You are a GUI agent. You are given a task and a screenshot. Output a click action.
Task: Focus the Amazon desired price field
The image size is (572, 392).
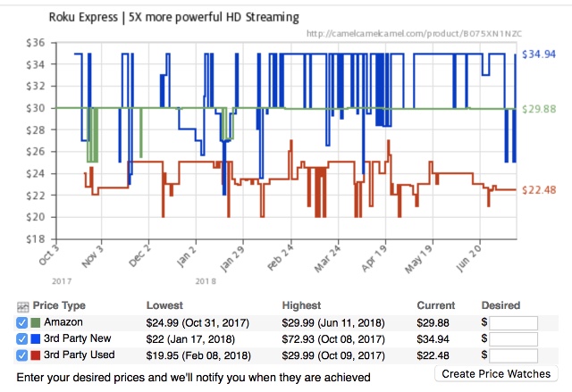(513, 323)
